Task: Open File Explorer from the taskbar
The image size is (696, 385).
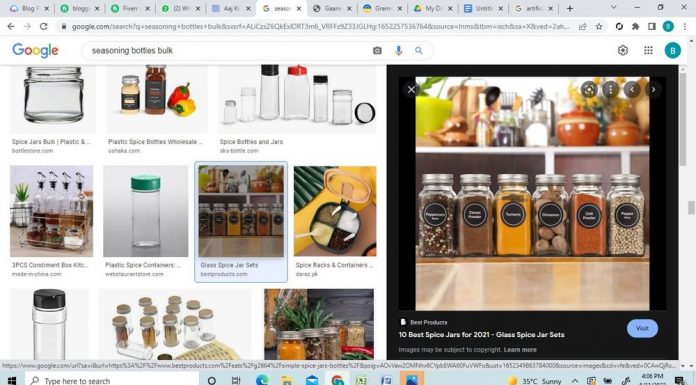Action: [287, 381]
